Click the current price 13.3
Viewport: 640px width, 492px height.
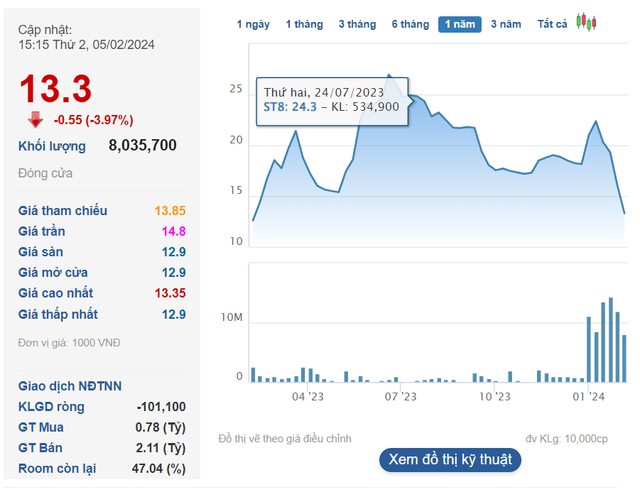[x=56, y=89]
